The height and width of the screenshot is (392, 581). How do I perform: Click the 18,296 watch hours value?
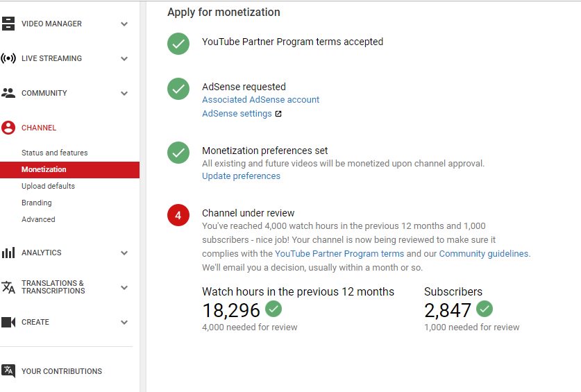pos(231,310)
